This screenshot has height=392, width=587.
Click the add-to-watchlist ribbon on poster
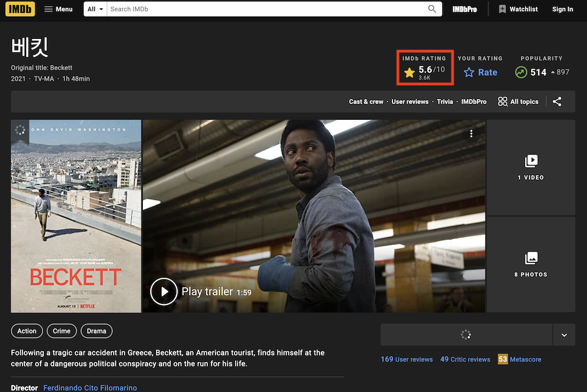[x=20, y=131]
